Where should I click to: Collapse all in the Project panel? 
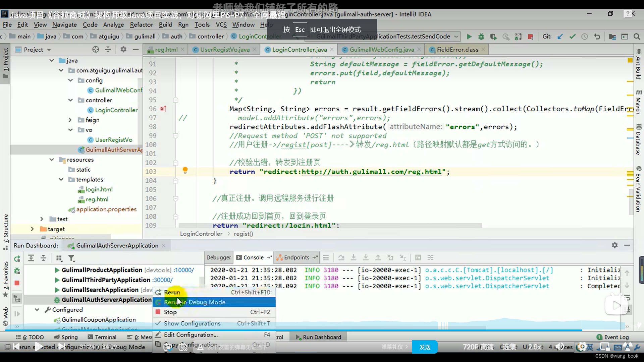(108, 50)
